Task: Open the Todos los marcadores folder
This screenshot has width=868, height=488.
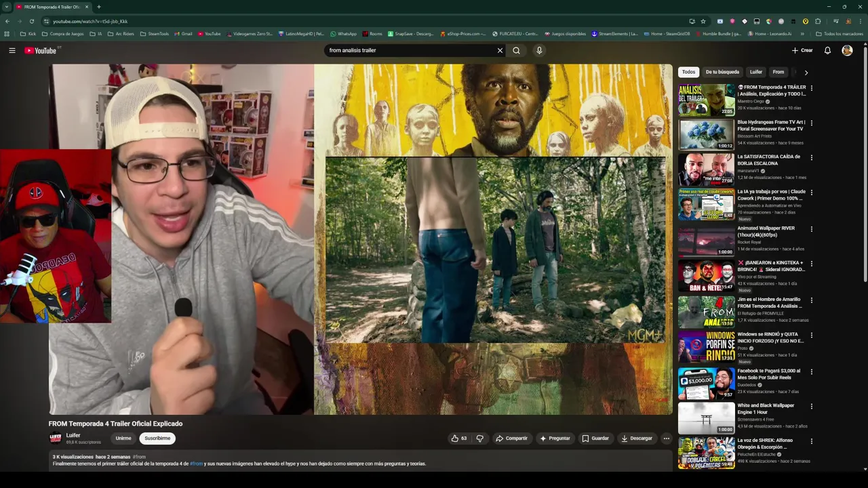Action: coord(840,34)
